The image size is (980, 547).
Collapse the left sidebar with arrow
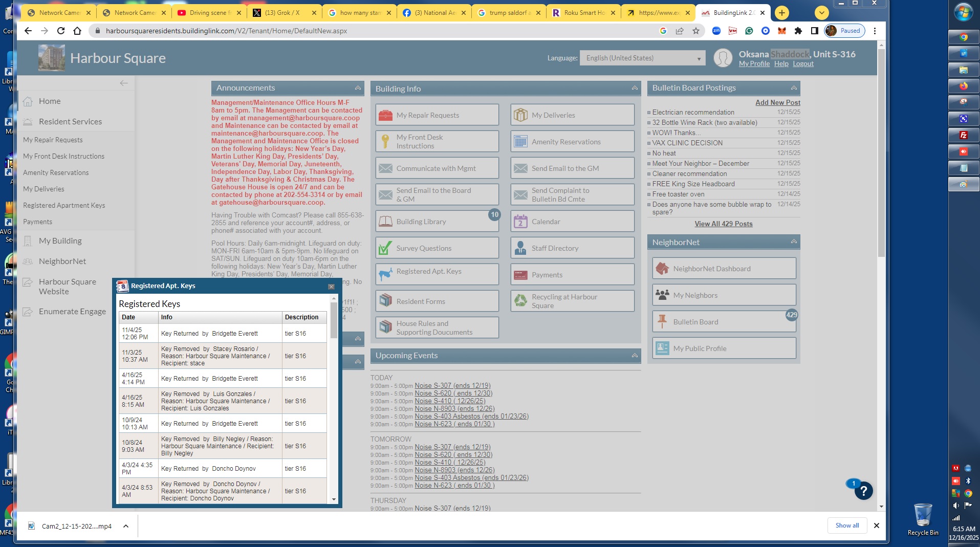click(x=124, y=83)
